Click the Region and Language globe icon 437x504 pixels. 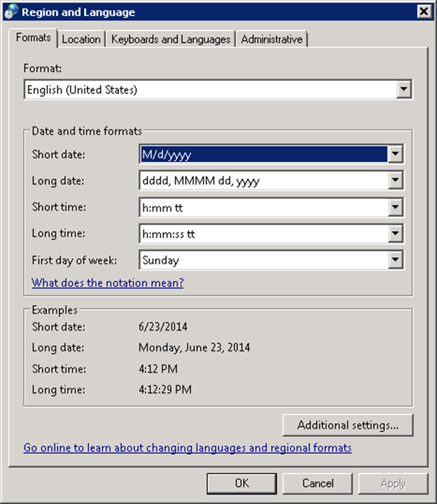pos(11,11)
